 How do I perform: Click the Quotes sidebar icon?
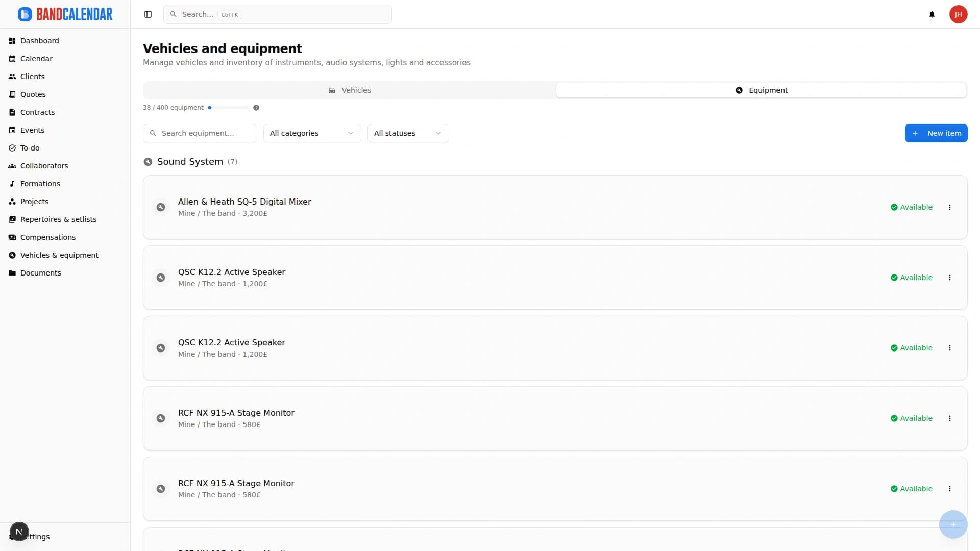tap(12, 94)
